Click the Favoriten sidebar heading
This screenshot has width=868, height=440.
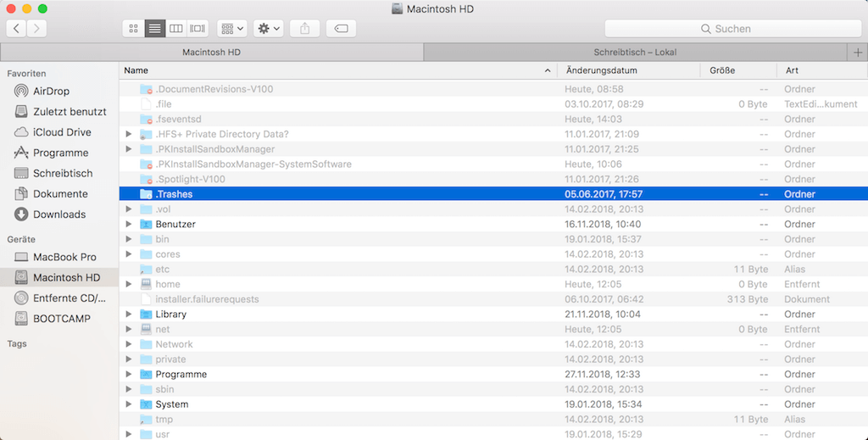(x=26, y=73)
